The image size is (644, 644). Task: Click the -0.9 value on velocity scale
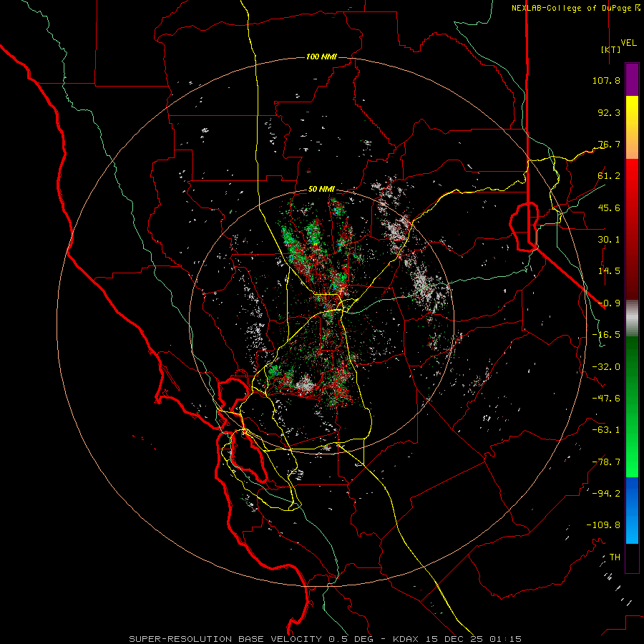pos(609,303)
